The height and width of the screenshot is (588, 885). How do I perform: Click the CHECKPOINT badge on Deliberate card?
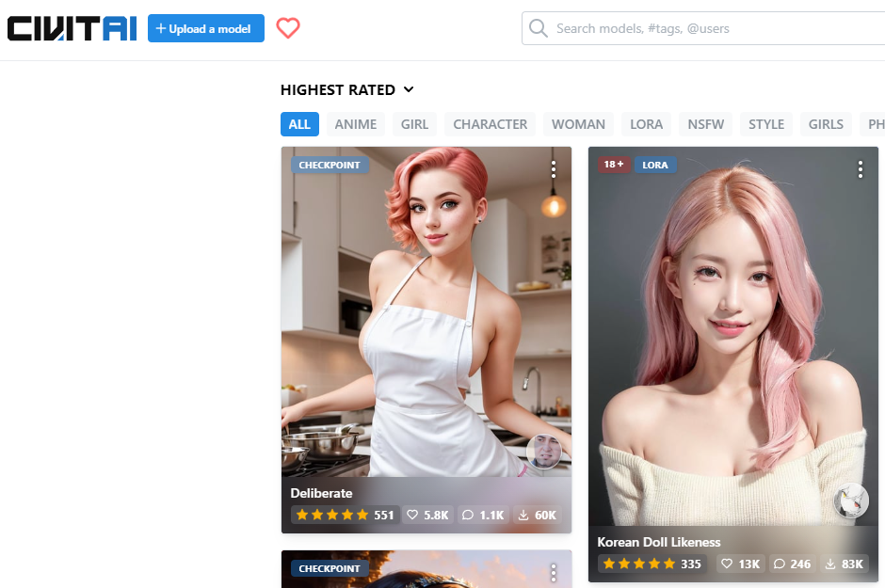[x=330, y=166]
